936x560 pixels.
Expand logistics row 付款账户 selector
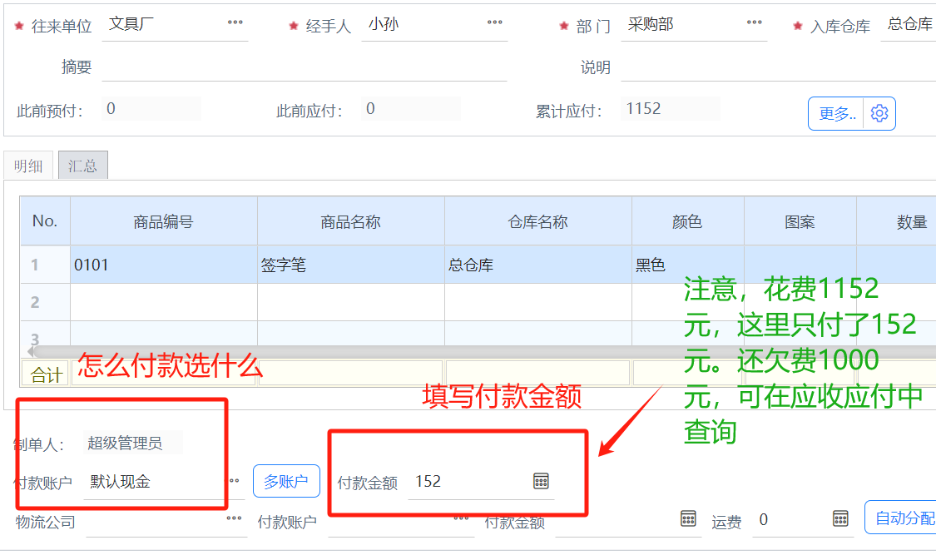(461, 518)
